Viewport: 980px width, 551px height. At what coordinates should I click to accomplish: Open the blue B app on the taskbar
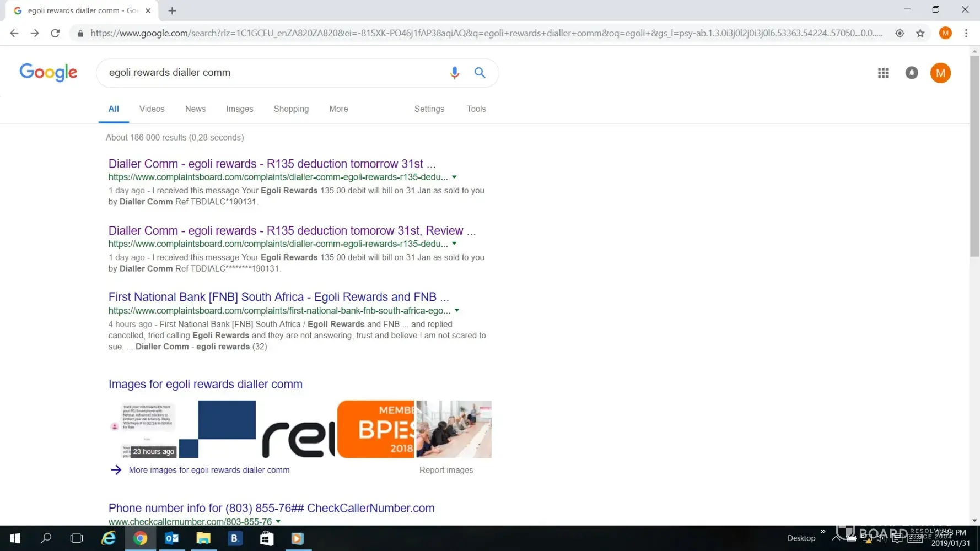coord(235,538)
